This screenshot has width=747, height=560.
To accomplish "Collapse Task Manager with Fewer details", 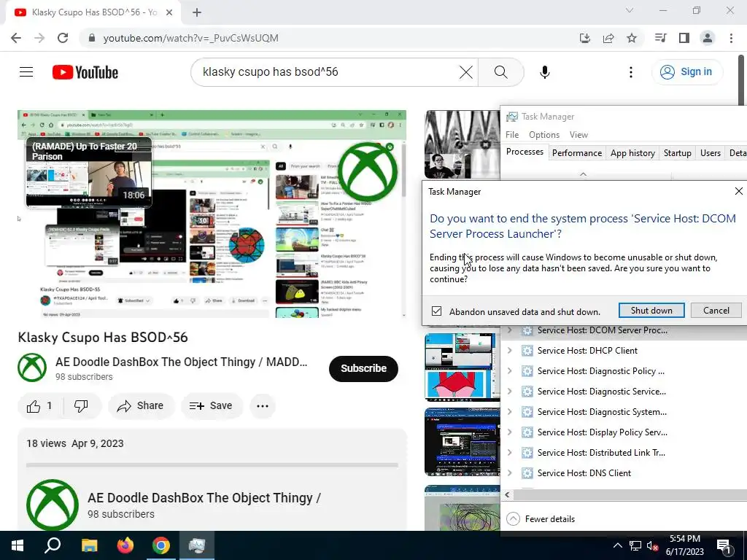I will 541,519.
